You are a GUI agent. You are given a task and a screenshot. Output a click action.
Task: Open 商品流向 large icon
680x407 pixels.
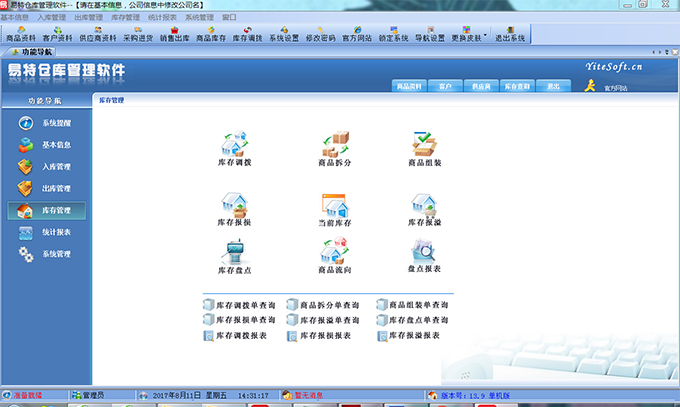coord(334,256)
